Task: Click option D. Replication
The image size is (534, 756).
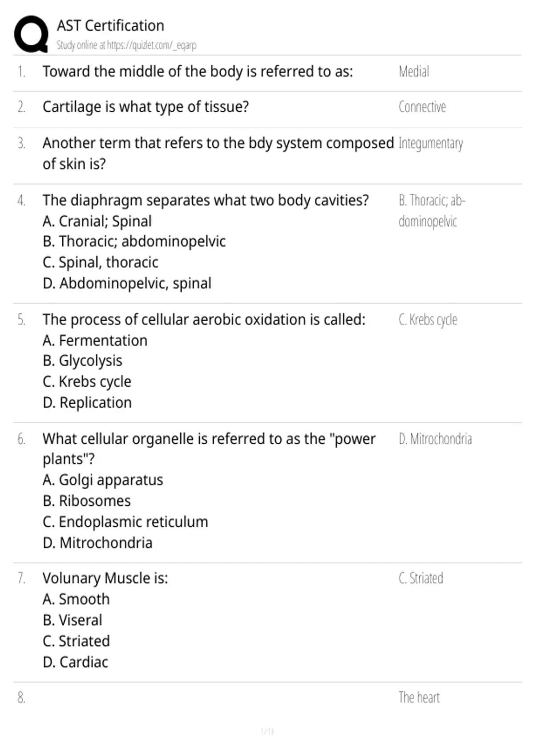Action: pyautogui.click(x=87, y=402)
